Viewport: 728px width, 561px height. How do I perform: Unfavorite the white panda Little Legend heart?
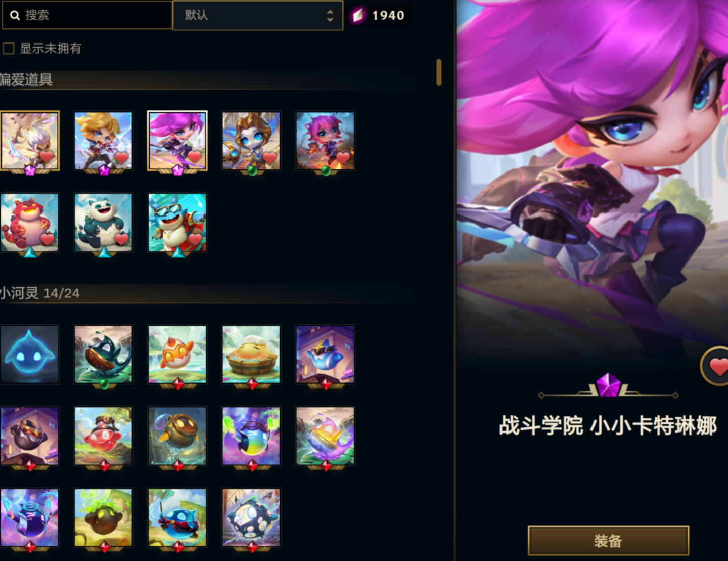[121, 239]
